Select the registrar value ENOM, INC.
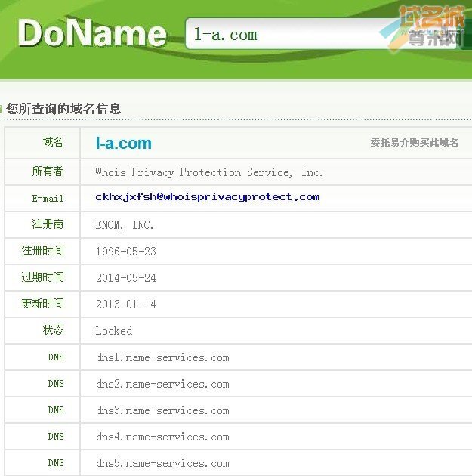 pyautogui.click(x=125, y=225)
